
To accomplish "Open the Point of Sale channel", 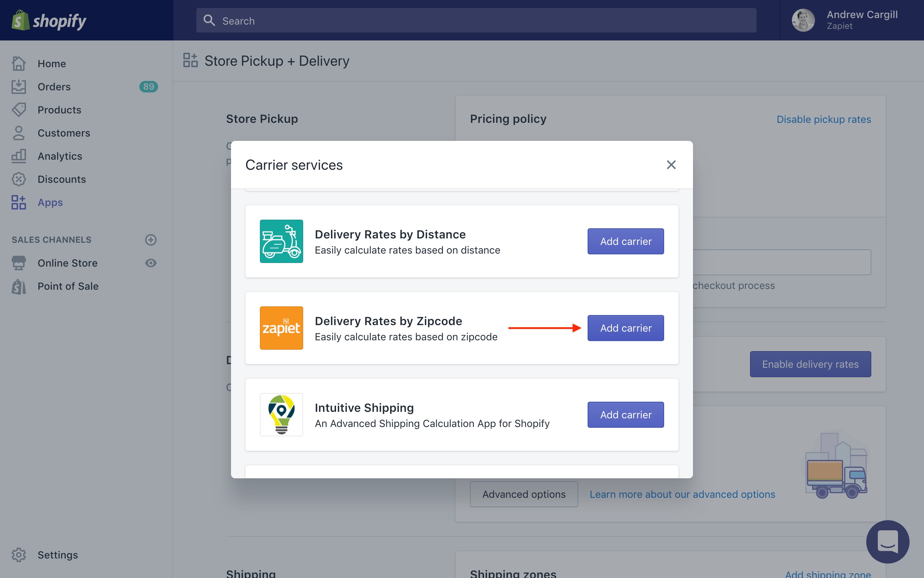I will coord(68,286).
